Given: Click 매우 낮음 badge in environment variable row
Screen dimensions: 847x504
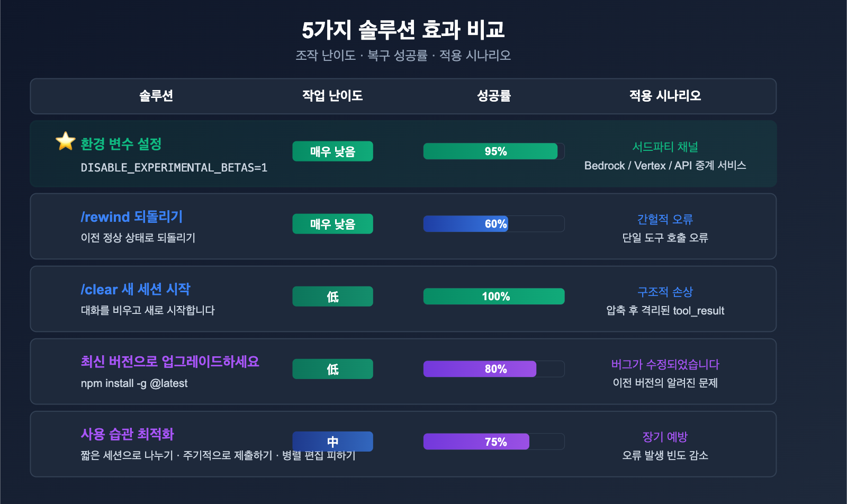Looking at the screenshot, I should 332,151.
